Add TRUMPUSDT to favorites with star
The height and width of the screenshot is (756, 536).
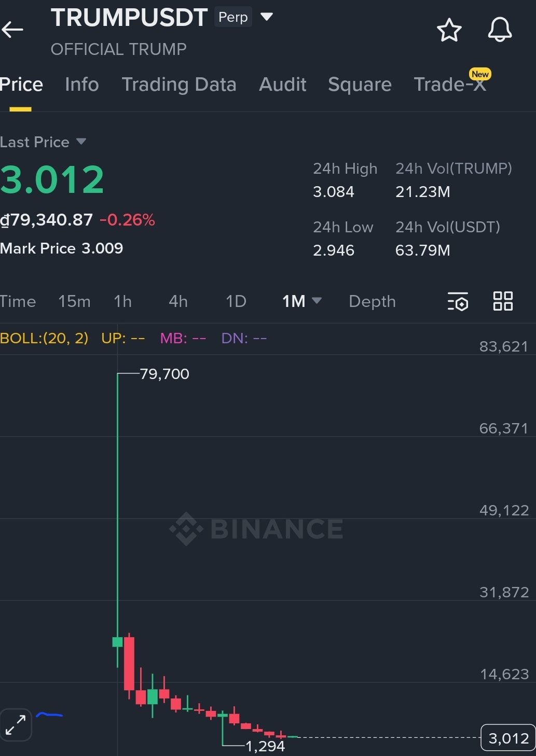tap(449, 30)
